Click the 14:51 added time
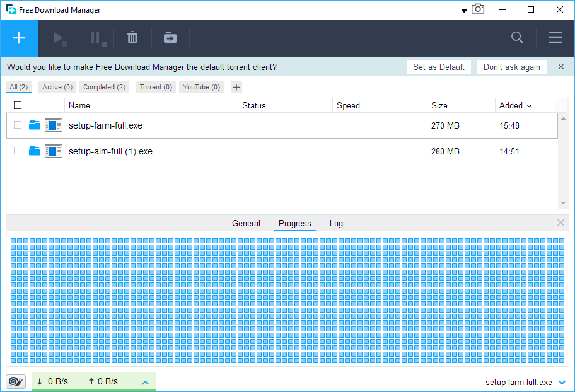Viewport: 575px width, 392px height. [x=509, y=151]
